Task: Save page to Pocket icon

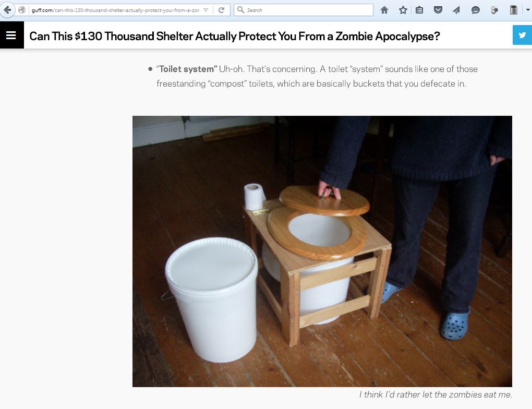Action: coord(438,10)
